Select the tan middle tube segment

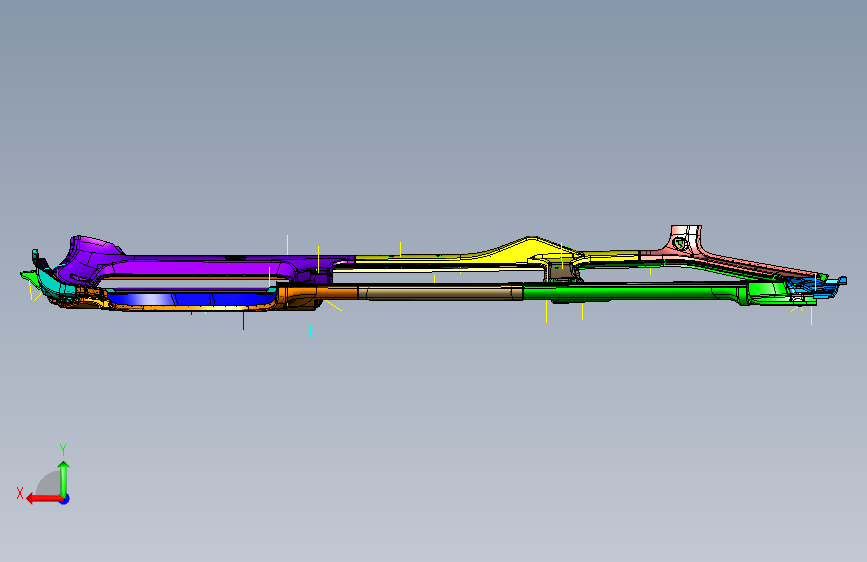tap(441, 292)
